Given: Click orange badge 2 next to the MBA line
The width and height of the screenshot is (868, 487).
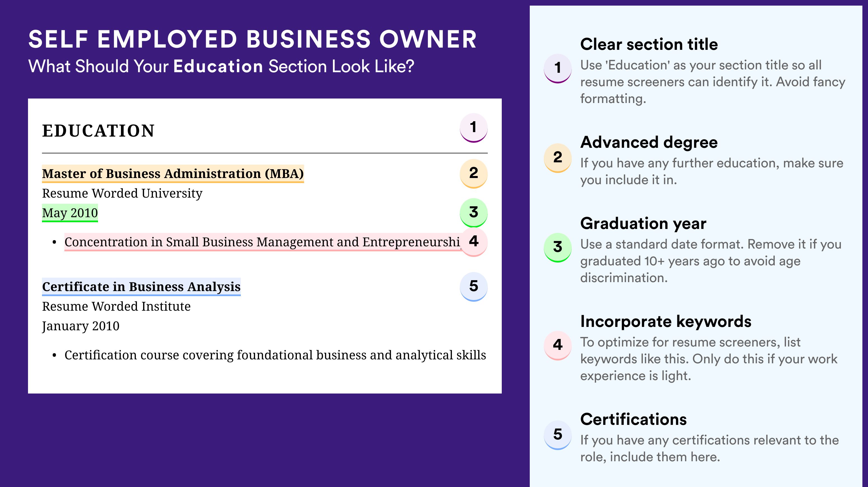Looking at the screenshot, I should (x=473, y=173).
